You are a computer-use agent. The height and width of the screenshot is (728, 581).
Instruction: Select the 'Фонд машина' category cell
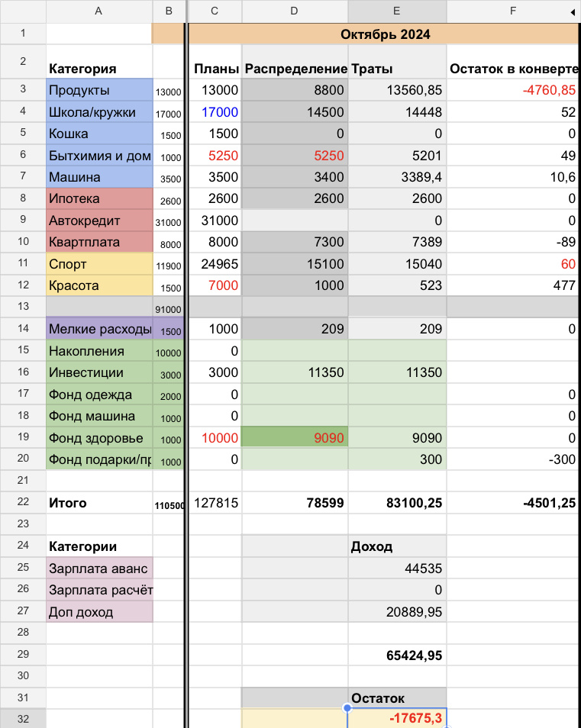(x=99, y=416)
